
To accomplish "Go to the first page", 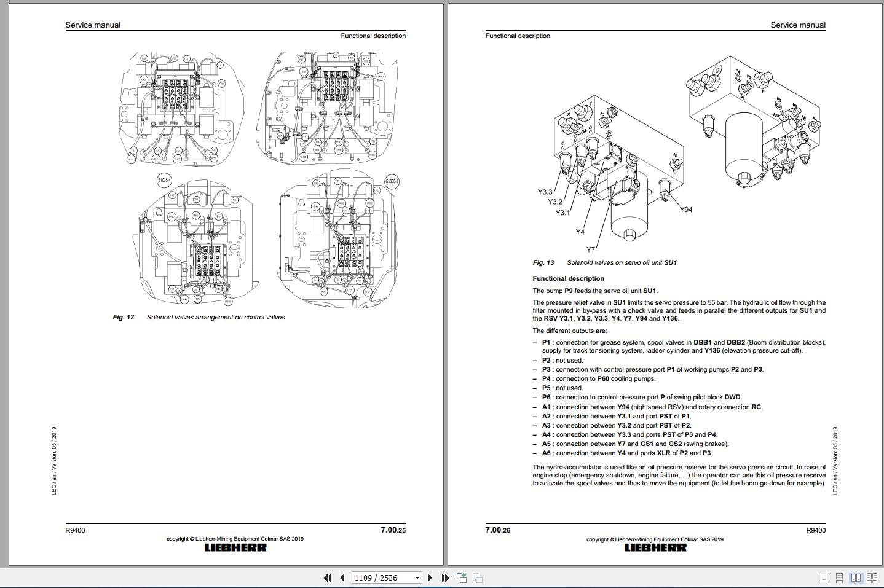I will click(x=327, y=578).
